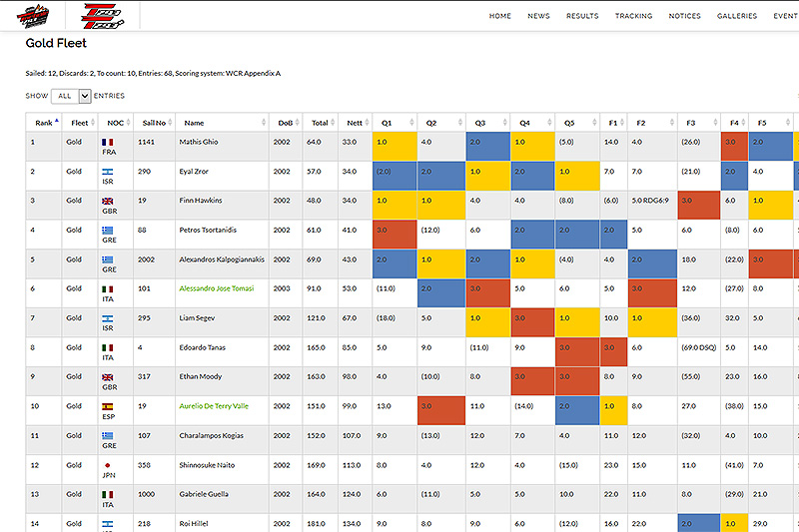The height and width of the screenshot is (532, 799).
Task: Sort table by Sail No column
Action: tap(155, 123)
